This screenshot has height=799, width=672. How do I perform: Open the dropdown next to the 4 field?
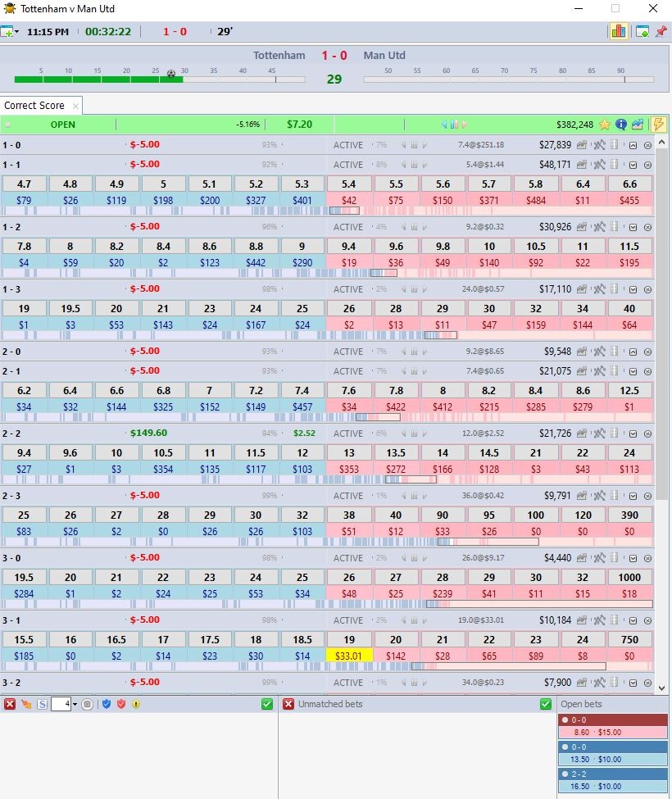pyautogui.click(x=75, y=704)
